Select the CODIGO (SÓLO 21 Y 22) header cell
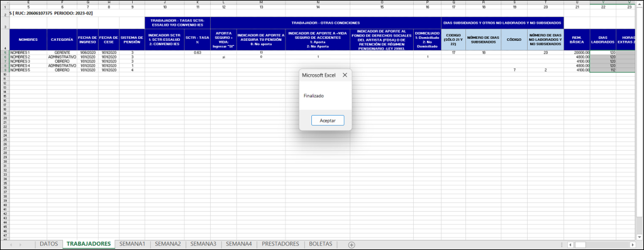The width and height of the screenshot is (644, 250). 453,40
